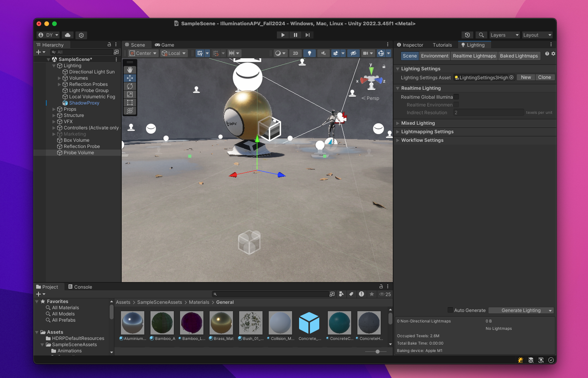Open the scene camera settings dropdown
The image size is (588, 378).
(368, 53)
